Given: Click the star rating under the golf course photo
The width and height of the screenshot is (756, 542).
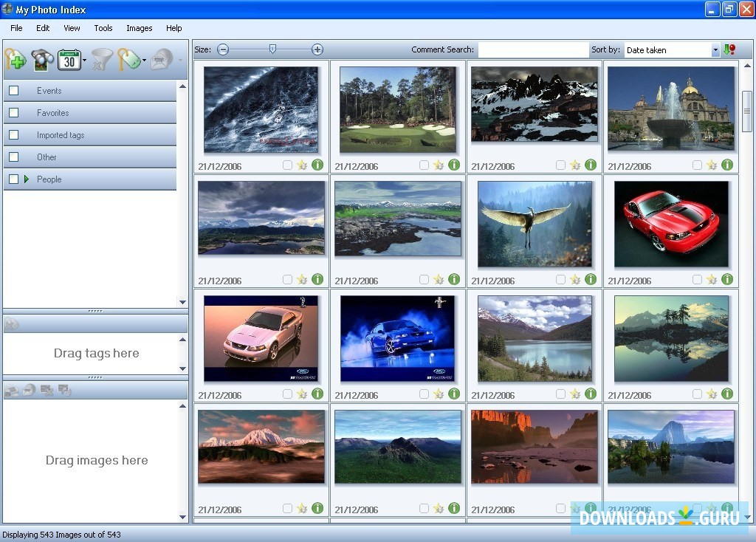Looking at the screenshot, I should pos(439,165).
